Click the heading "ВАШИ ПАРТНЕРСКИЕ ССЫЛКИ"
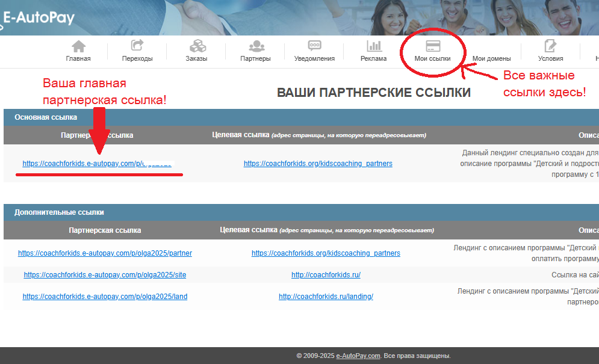599x364 pixels. coord(374,93)
